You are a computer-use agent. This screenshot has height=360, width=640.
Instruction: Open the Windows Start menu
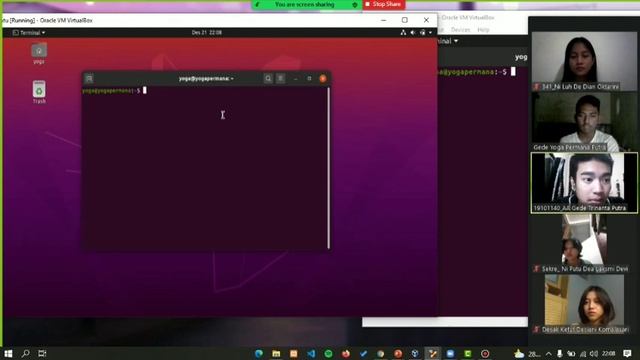point(8,353)
